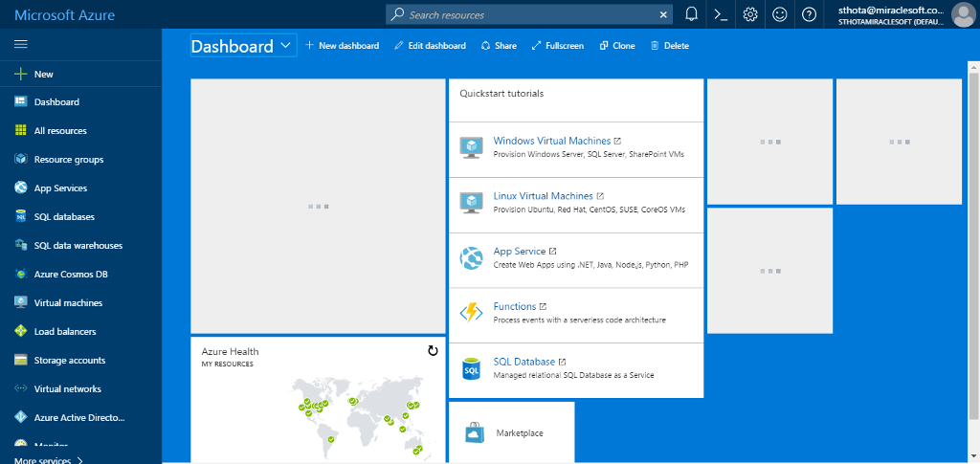Screen dimensions: 980x464
Task: Click the Load balancers diamond icon
Action: (x=21, y=332)
